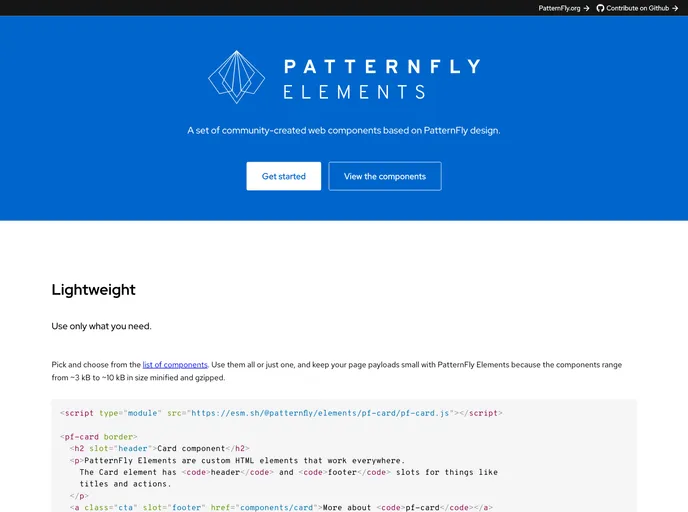Click code line 'PatternFly Elements are custom HTML elements'
688x512 pixels.
[237, 460]
